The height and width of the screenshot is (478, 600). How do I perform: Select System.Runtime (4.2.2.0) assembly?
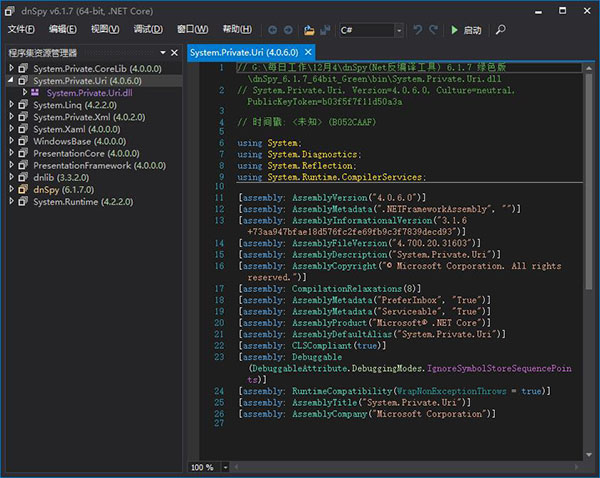83,202
